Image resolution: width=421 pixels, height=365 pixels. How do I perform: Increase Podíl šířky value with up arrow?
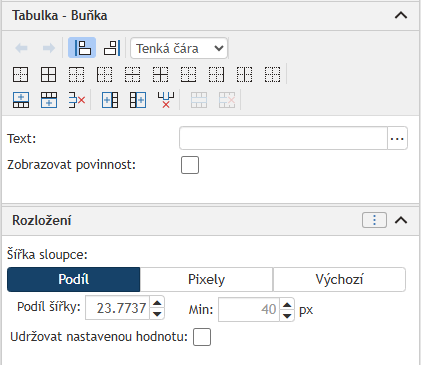point(157,303)
